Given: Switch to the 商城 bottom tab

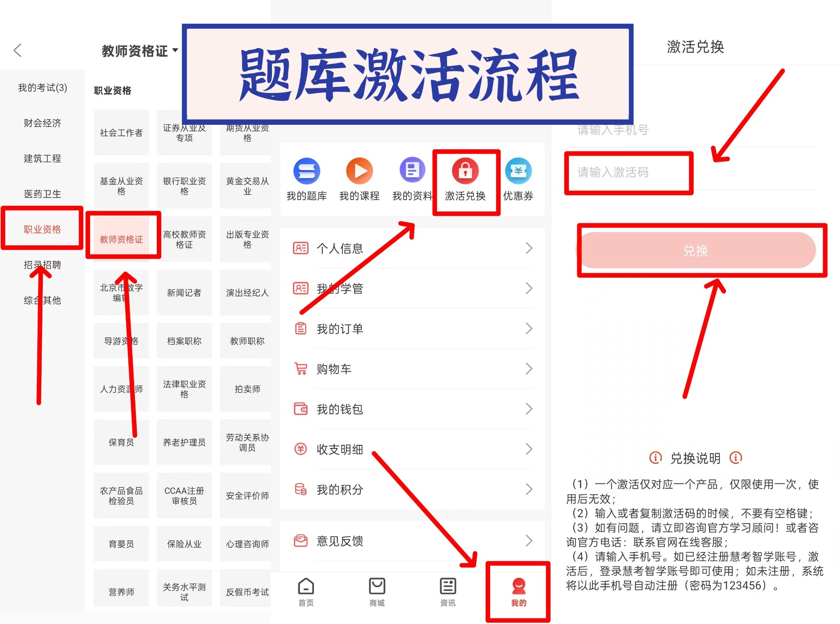Looking at the screenshot, I should (376, 592).
